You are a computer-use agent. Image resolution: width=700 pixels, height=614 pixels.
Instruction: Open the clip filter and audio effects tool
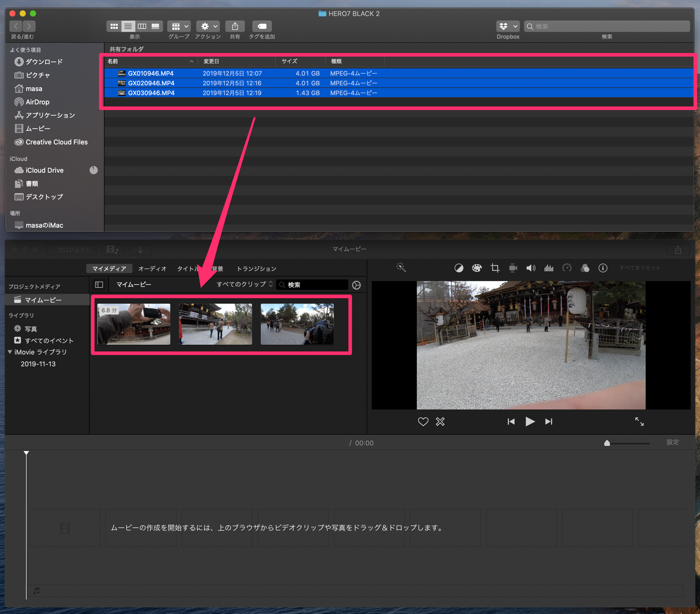point(585,268)
